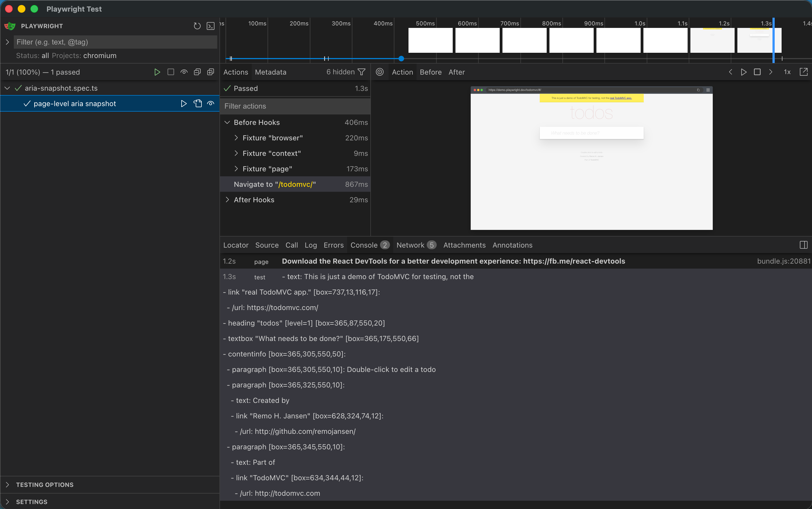Click the blue timeline cursor at 1.3s

pos(774,40)
